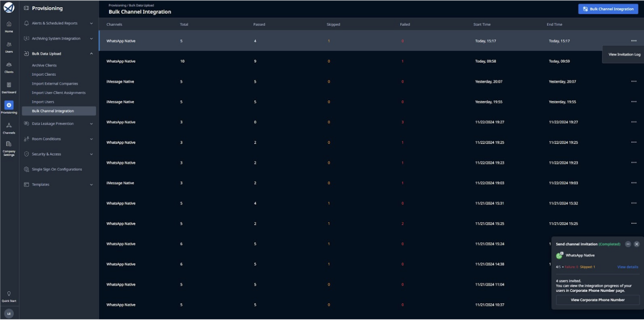Open Company Settings rail icon
This screenshot has height=322, width=644.
(9, 148)
